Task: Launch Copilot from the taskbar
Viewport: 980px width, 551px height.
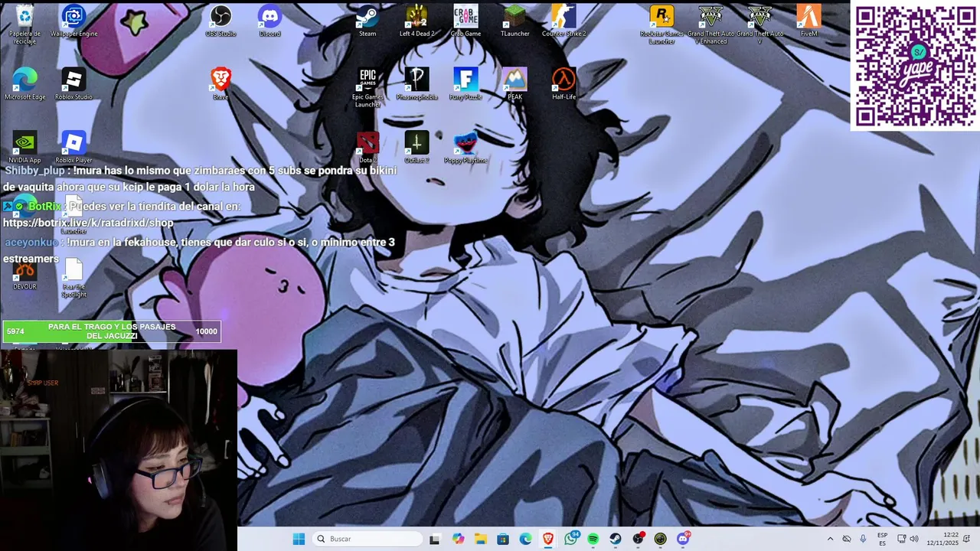Action: coord(458,539)
